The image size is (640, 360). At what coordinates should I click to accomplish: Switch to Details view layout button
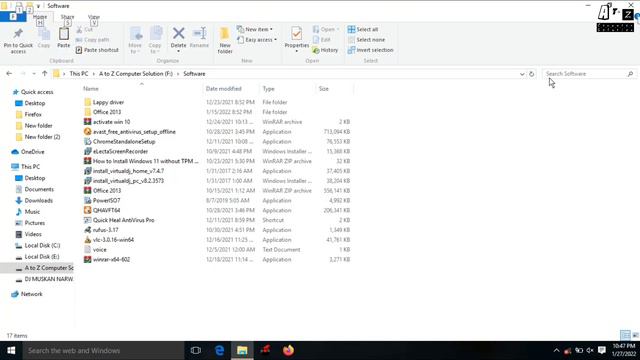coord(625,335)
